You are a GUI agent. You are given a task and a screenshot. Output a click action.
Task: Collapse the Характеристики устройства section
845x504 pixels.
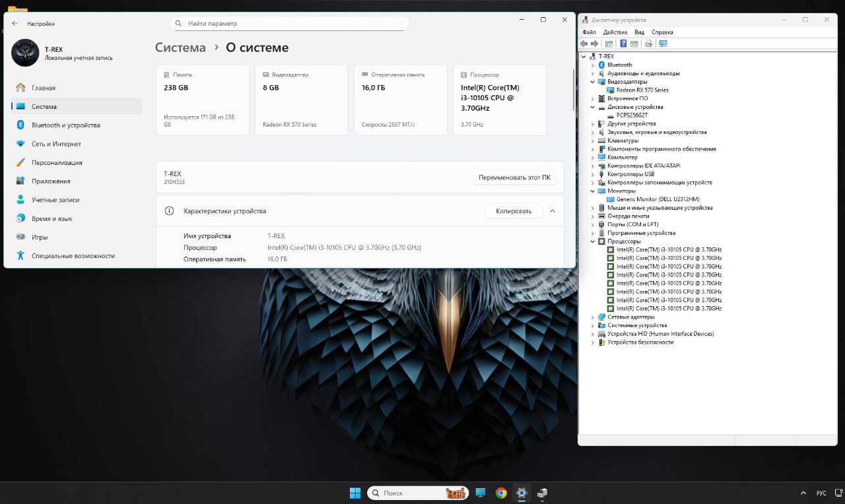[x=553, y=210]
